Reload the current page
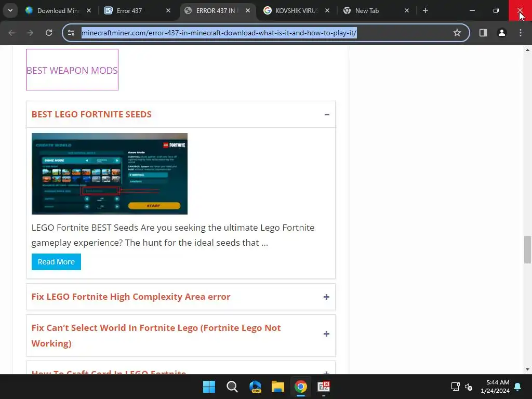 tap(49, 33)
